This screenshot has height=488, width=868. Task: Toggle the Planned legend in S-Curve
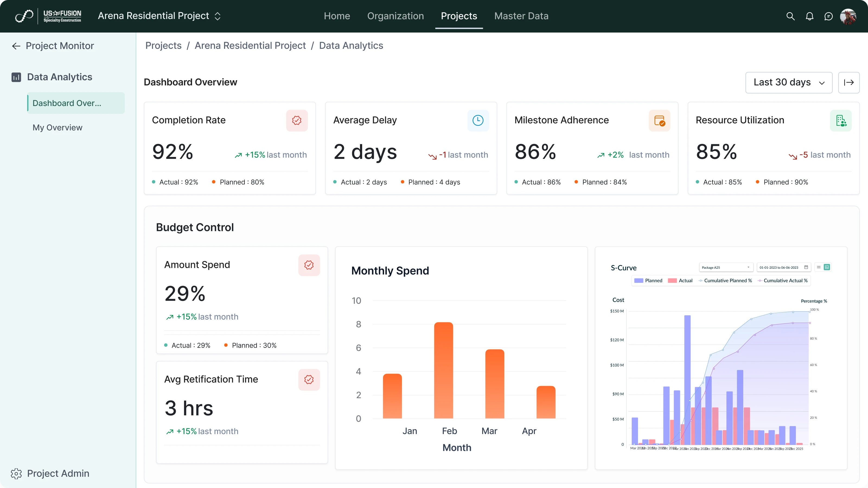click(649, 280)
